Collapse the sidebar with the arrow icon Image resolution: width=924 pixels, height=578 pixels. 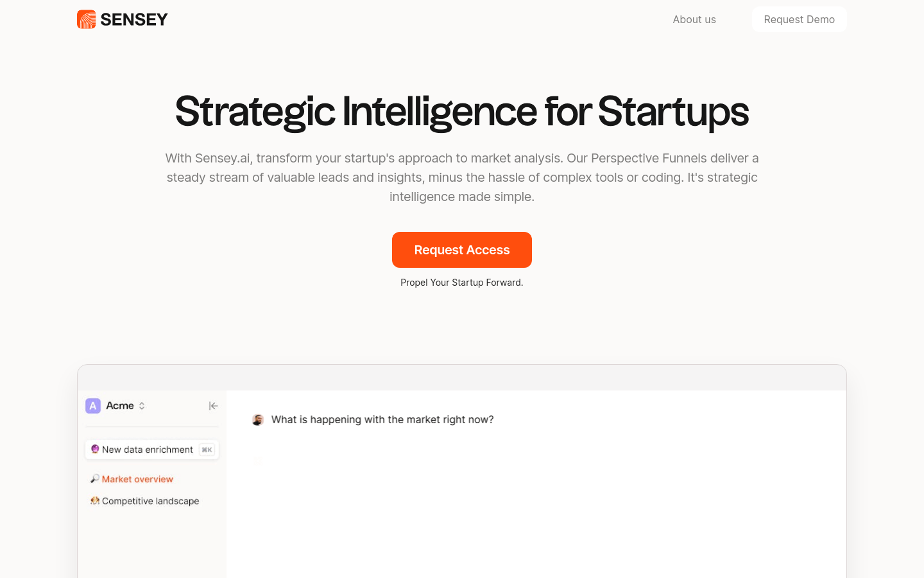(x=214, y=406)
